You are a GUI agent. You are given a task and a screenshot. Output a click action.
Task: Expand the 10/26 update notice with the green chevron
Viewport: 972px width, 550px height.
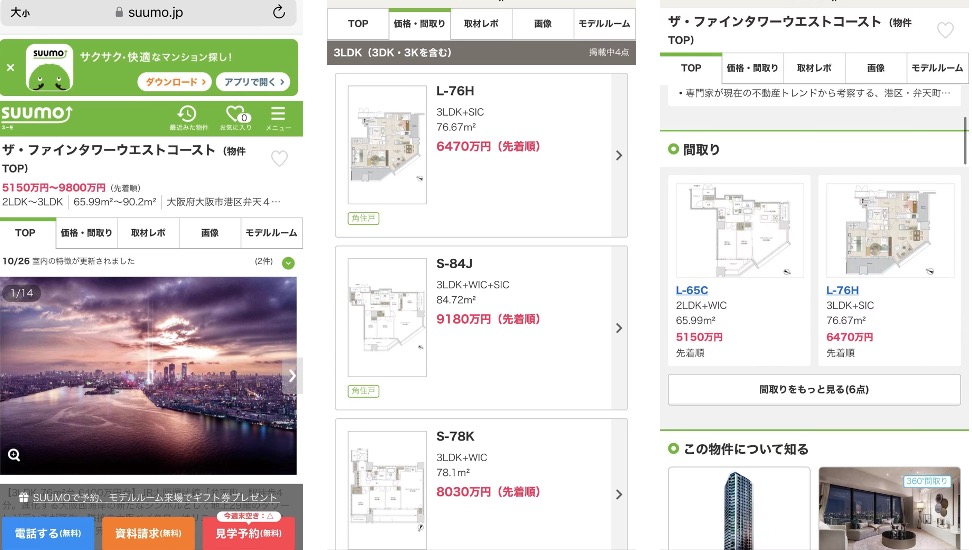pos(288,263)
